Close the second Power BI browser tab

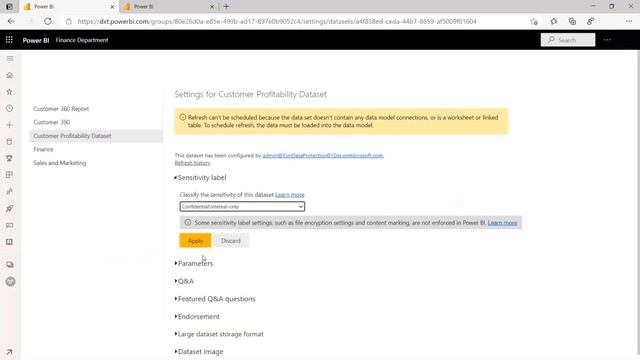212,7
